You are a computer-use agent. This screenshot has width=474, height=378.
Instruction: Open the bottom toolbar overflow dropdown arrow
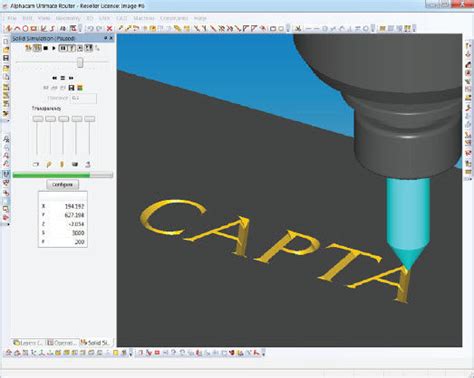click(x=263, y=353)
